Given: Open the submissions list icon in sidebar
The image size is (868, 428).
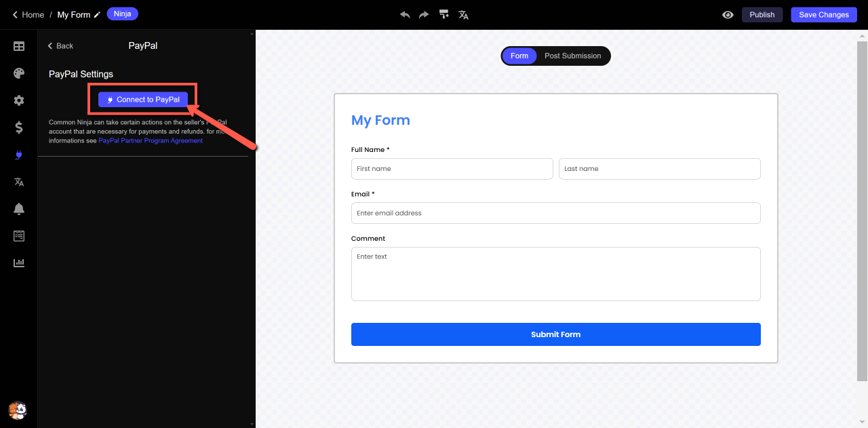Looking at the screenshot, I should pos(19,236).
